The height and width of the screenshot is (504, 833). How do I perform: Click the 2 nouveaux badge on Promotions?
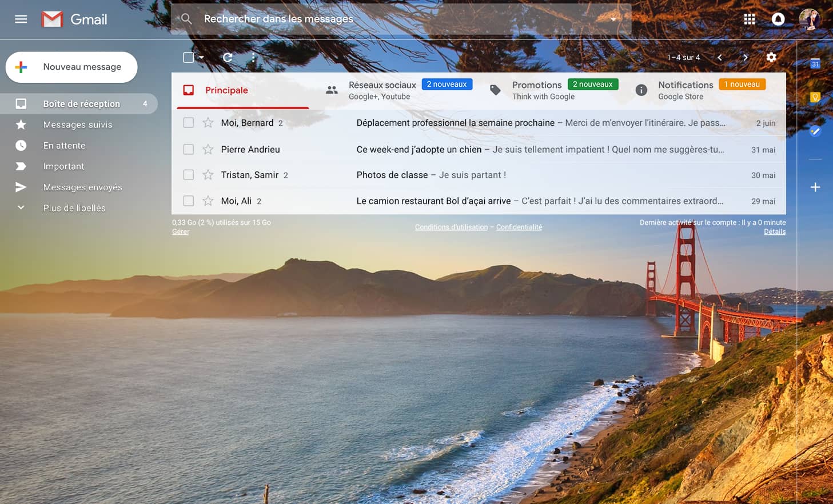[x=593, y=84]
